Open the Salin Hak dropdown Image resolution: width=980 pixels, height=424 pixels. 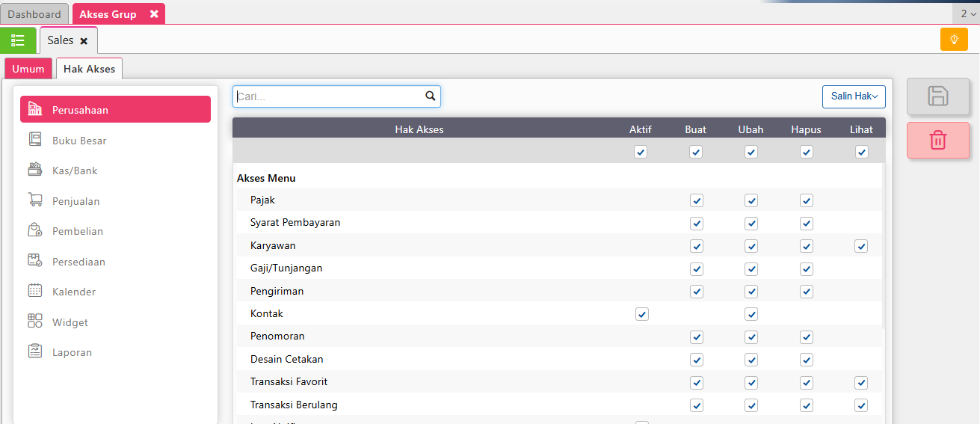854,96
